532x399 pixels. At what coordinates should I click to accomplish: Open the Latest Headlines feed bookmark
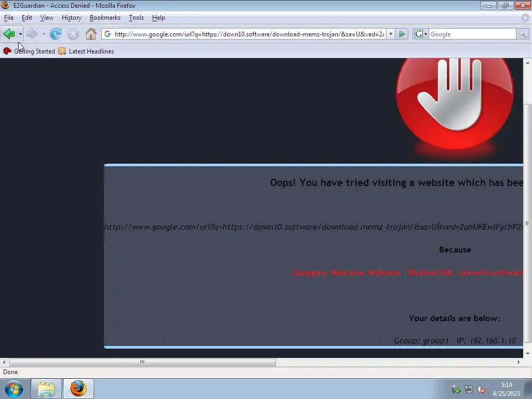pos(86,51)
